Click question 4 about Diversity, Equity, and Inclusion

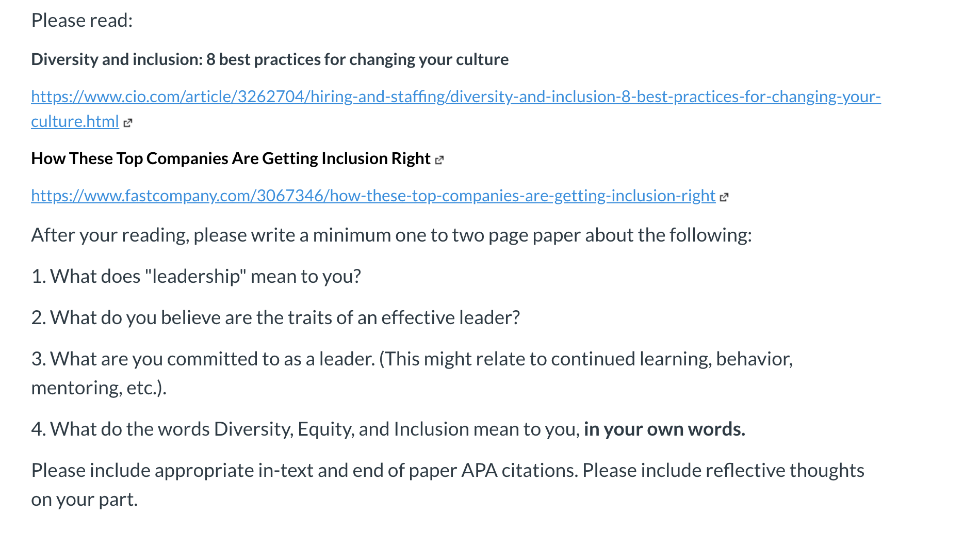388,429
